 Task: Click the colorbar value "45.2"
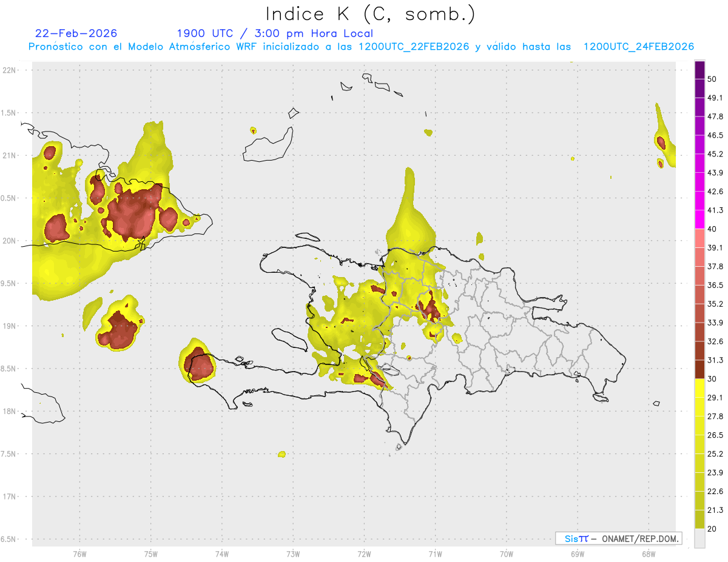tap(715, 154)
